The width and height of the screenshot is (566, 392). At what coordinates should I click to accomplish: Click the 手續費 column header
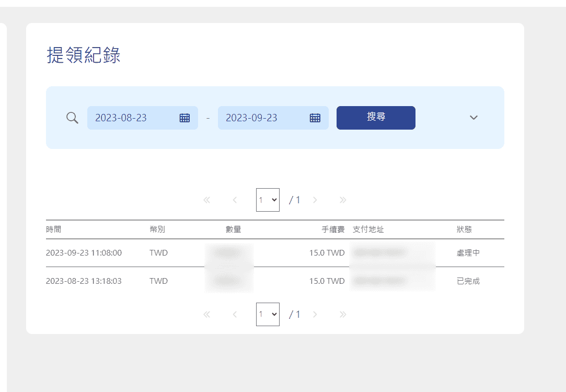coord(333,229)
